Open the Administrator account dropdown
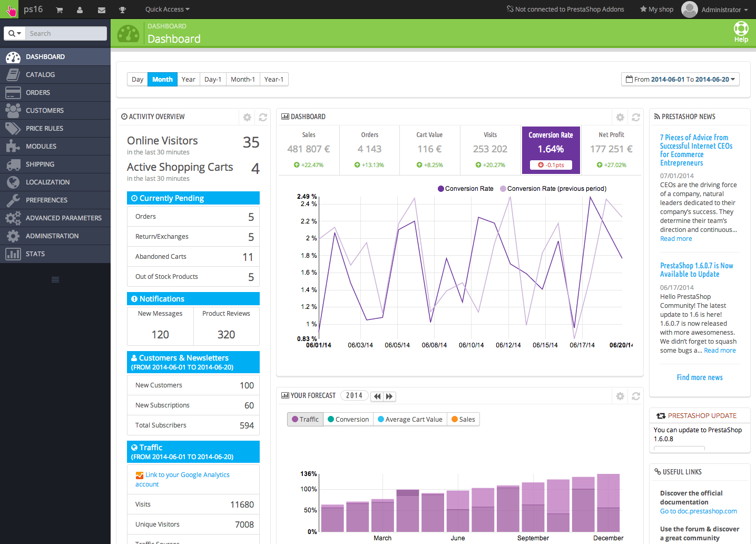 (x=715, y=9)
